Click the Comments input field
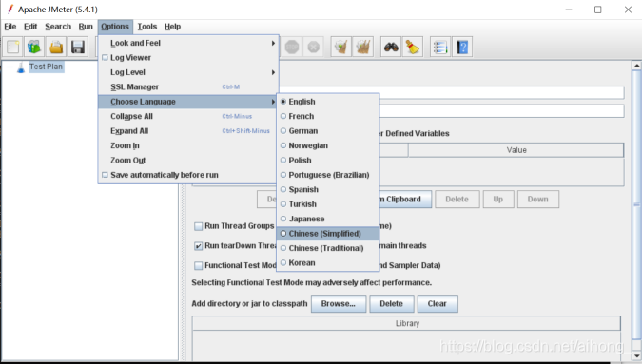This screenshot has height=364, width=642. pyautogui.click(x=501, y=111)
